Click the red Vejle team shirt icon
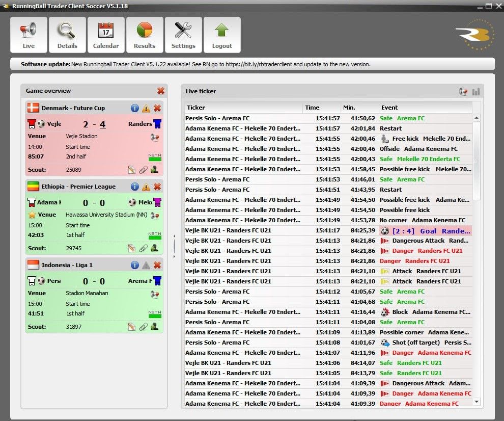Screen dimensions: 504x421 (x=32, y=124)
